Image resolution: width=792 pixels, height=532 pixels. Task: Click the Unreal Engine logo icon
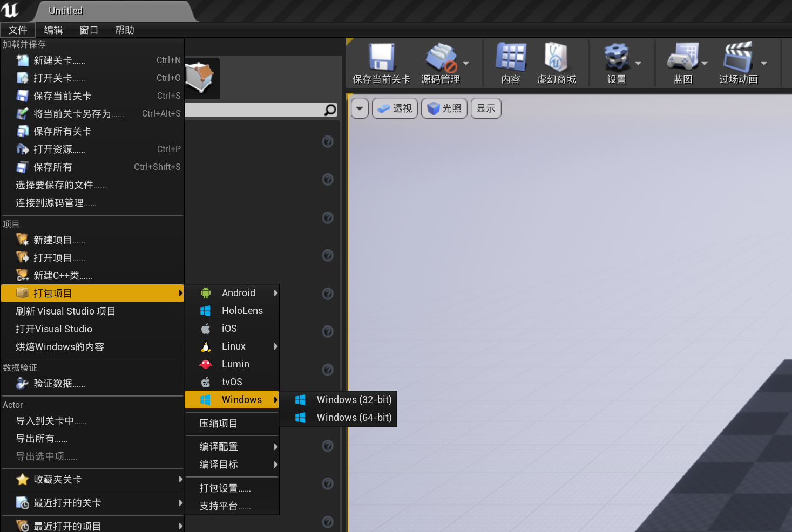click(10, 10)
